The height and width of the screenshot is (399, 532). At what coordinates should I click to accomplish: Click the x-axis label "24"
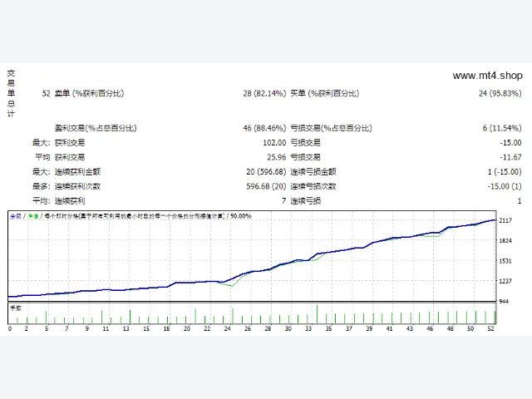(x=227, y=328)
